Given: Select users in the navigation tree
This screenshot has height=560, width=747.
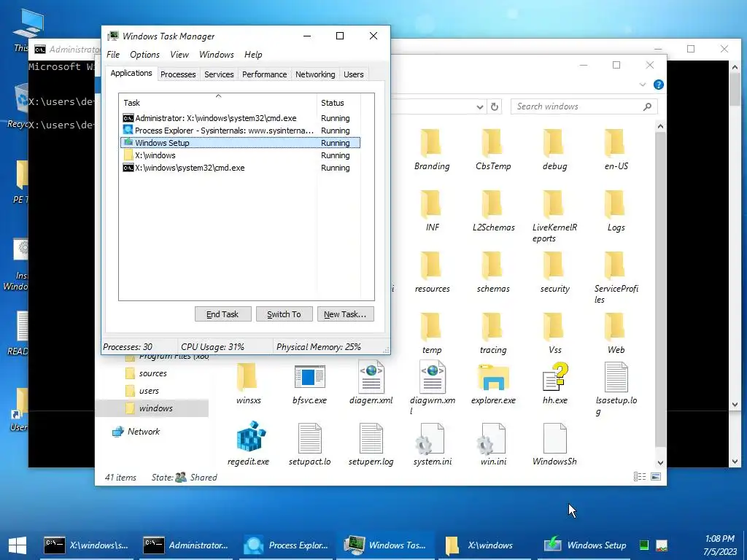Looking at the screenshot, I should click(x=149, y=391).
